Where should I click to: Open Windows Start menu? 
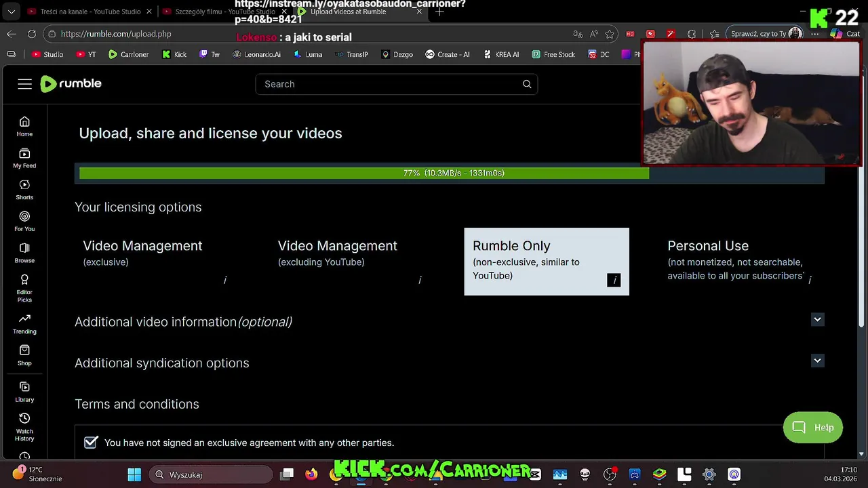[134, 474]
